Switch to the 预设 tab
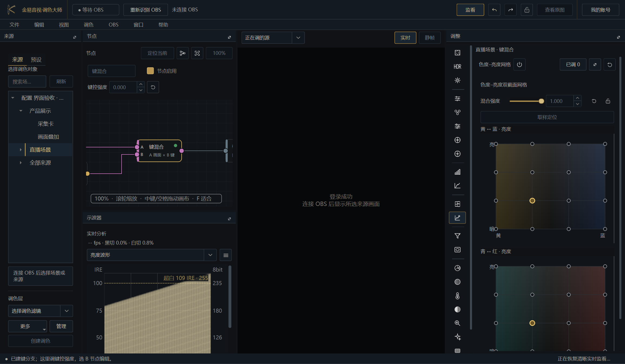 [x=36, y=59]
